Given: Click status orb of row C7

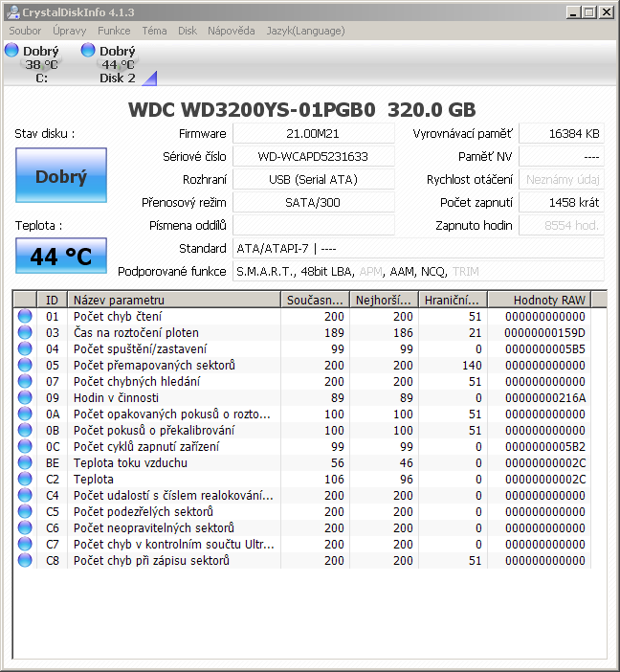Looking at the screenshot, I should tap(25, 545).
